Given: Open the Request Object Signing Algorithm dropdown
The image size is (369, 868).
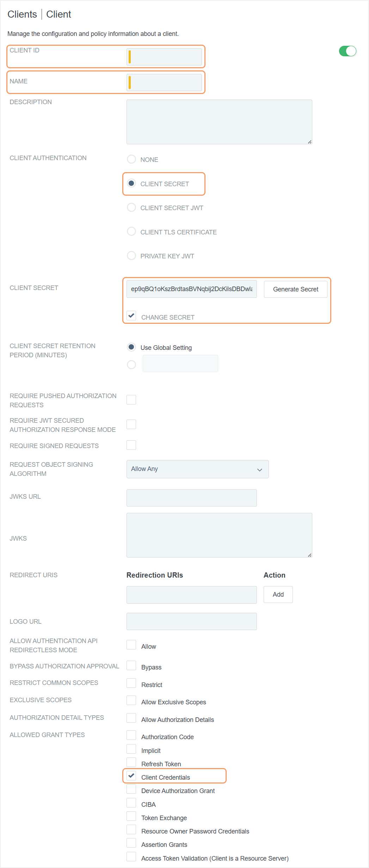Looking at the screenshot, I should tap(197, 469).
